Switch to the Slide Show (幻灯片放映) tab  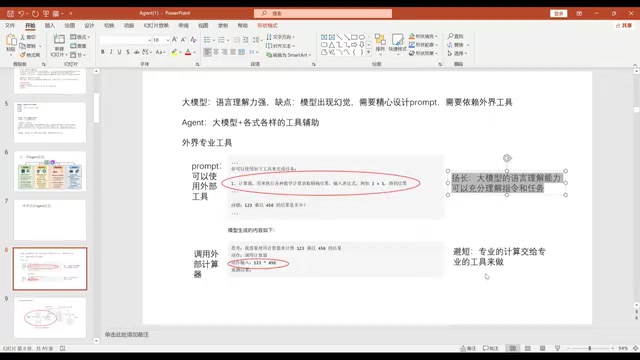point(156,25)
